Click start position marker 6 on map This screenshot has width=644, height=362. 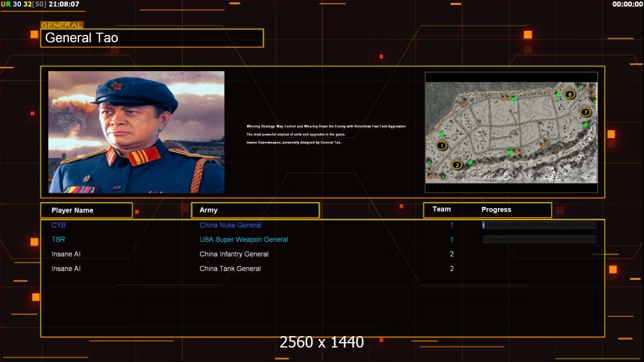click(570, 94)
